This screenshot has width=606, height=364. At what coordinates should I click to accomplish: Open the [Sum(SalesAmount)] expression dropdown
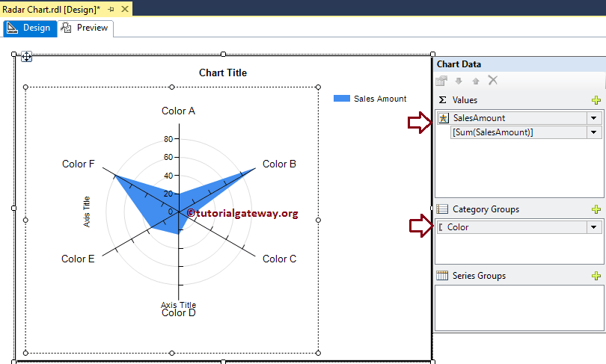pyautogui.click(x=594, y=132)
